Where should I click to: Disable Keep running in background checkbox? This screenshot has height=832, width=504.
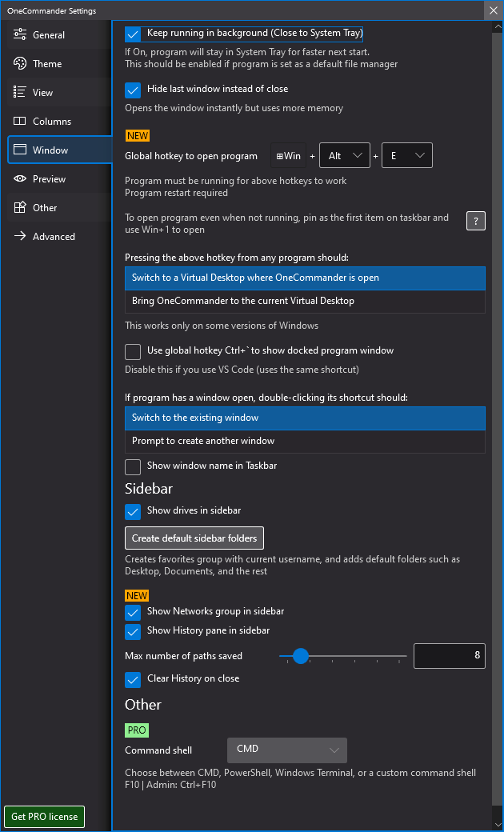click(133, 34)
